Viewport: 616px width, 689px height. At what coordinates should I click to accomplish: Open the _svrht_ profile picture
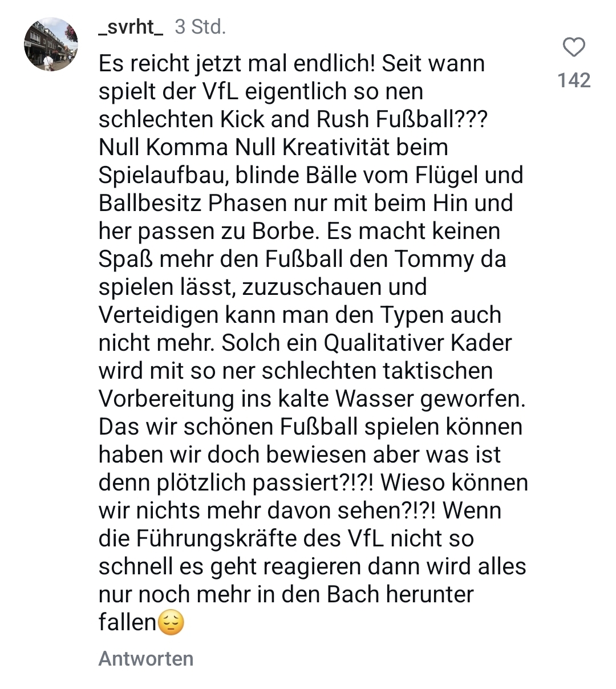point(51,44)
